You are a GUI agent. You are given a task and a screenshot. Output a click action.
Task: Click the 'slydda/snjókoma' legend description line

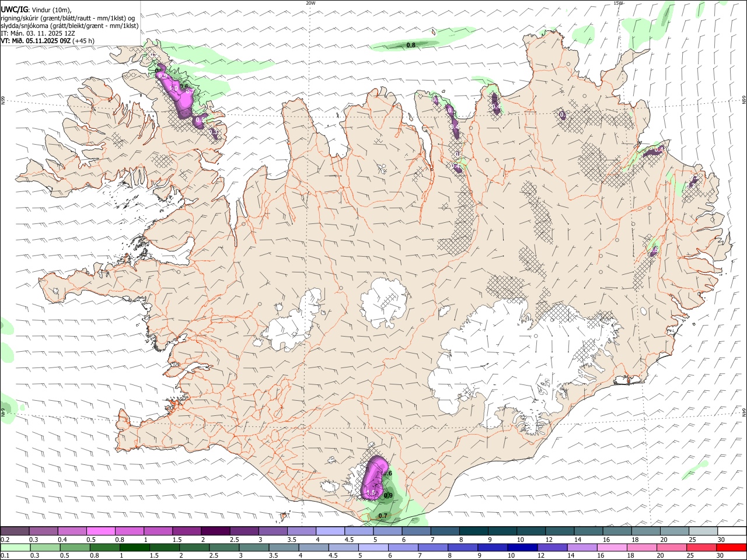pyautogui.click(x=70, y=26)
